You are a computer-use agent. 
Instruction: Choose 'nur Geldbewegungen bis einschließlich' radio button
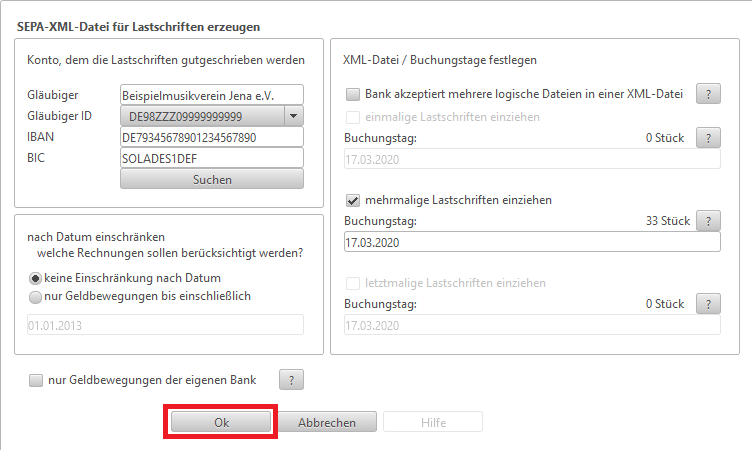pos(36,296)
